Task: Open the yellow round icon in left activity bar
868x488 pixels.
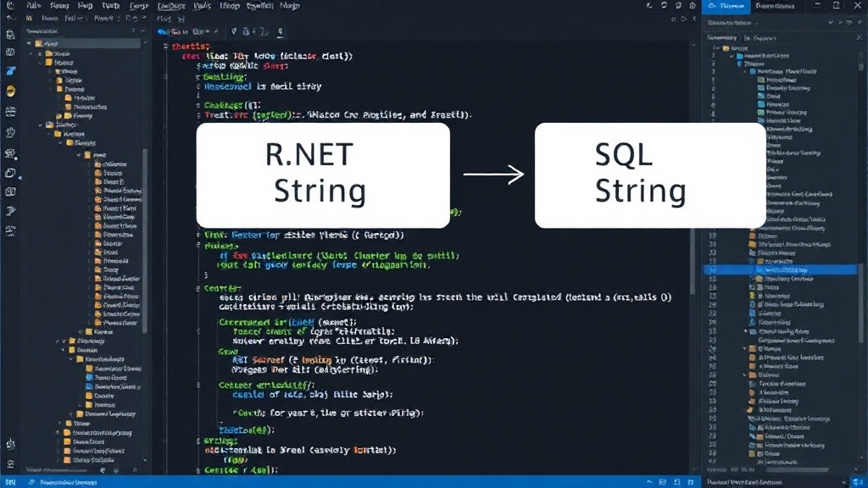Action: click(10, 91)
